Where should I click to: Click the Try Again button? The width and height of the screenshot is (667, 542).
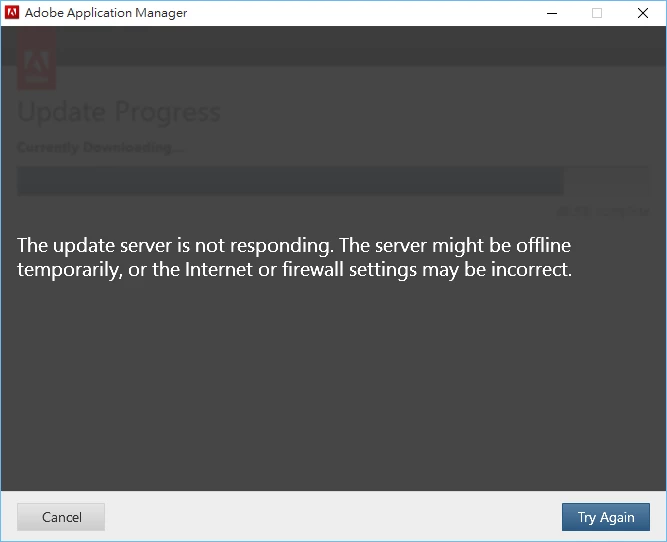coord(605,517)
